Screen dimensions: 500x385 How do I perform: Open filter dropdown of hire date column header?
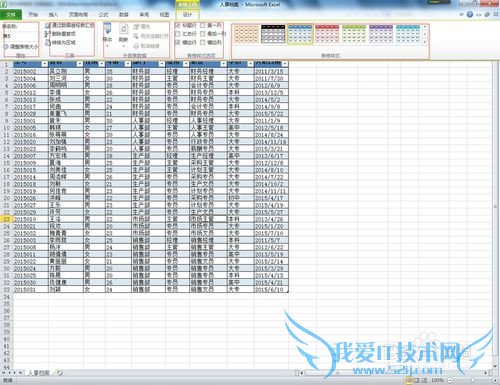(x=285, y=64)
